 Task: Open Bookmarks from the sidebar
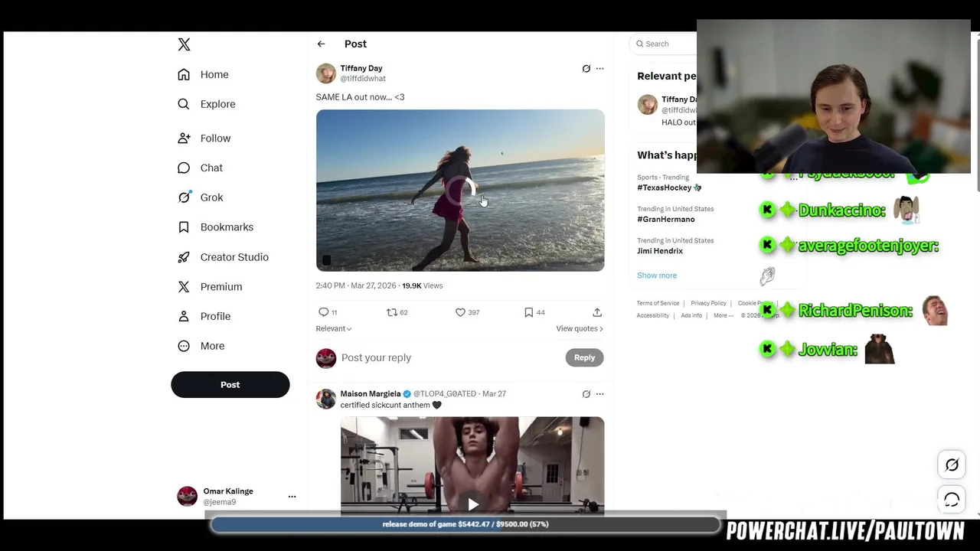click(x=215, y=227)
